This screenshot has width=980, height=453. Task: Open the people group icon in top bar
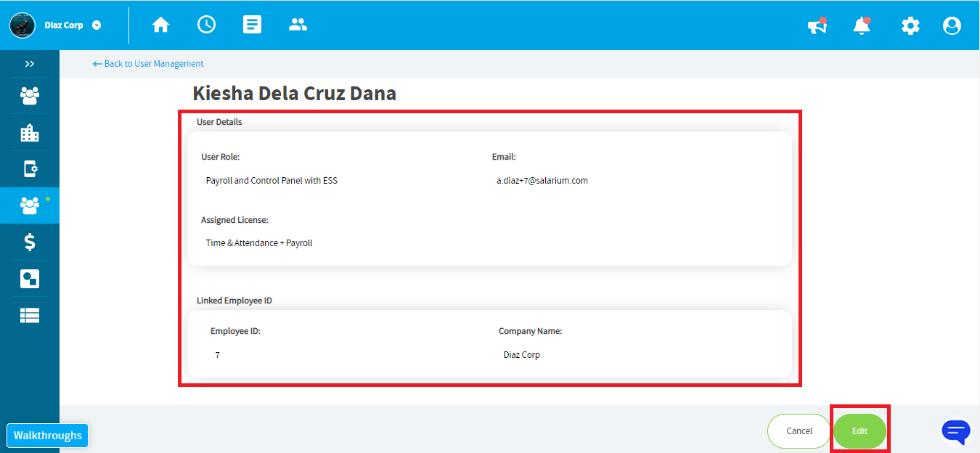point(298,25)
